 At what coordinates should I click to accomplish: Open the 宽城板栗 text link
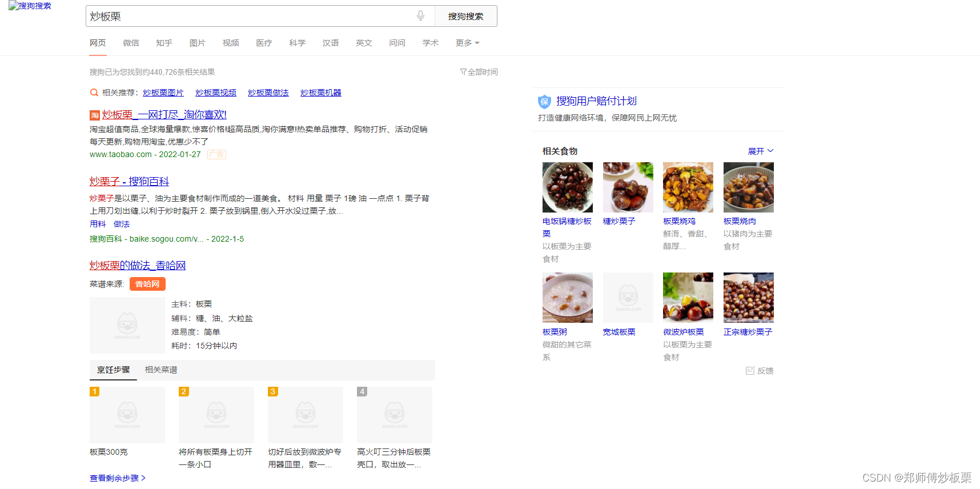[619, 332]
